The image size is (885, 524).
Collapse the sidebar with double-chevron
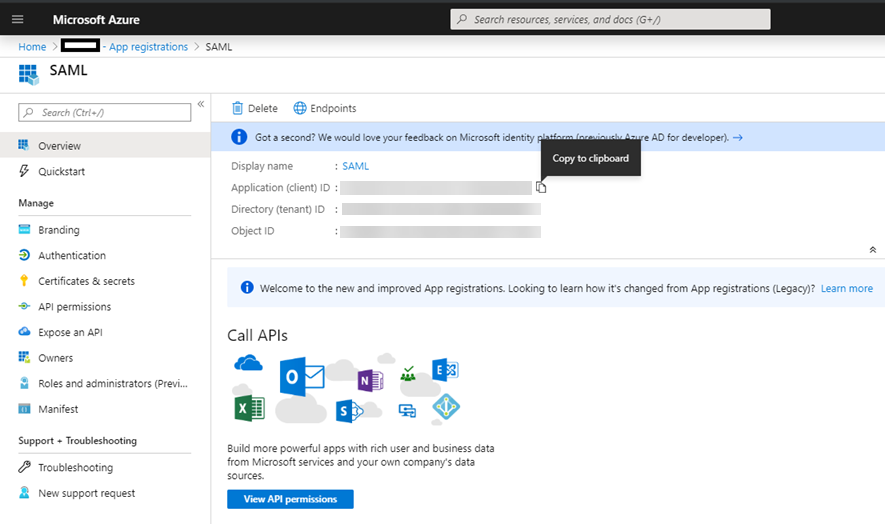(x=200, y=104)
